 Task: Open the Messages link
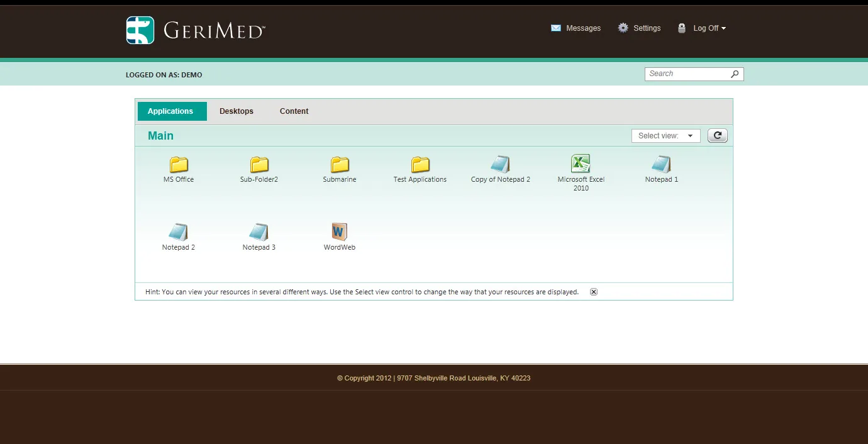[583, 28]
